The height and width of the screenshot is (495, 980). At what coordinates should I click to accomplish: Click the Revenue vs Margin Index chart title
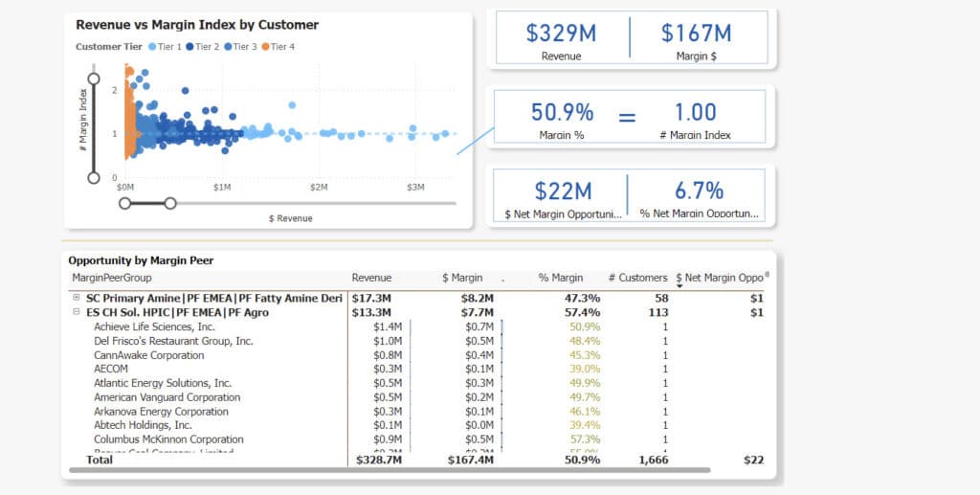pyautogui.click(x=197, y=25)
